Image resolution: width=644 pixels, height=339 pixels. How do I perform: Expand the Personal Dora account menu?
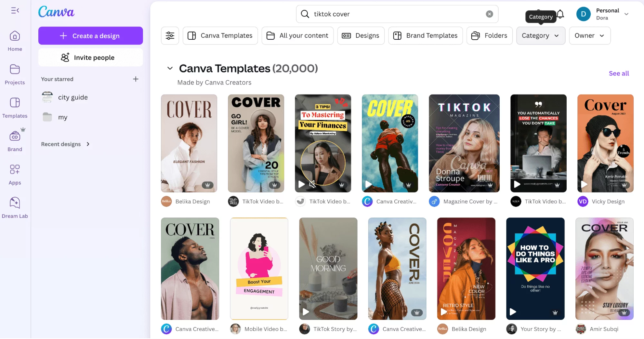[x=626, y=14]
